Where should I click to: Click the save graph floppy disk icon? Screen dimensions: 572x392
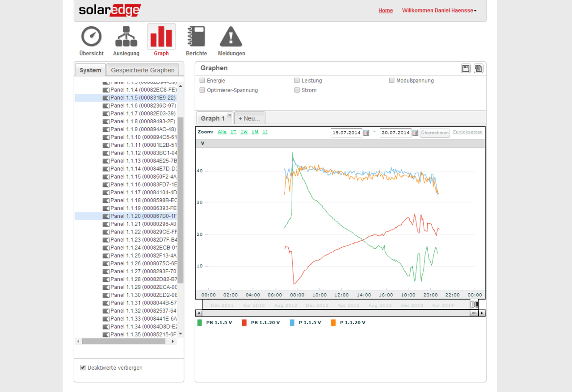coord(466,68)
